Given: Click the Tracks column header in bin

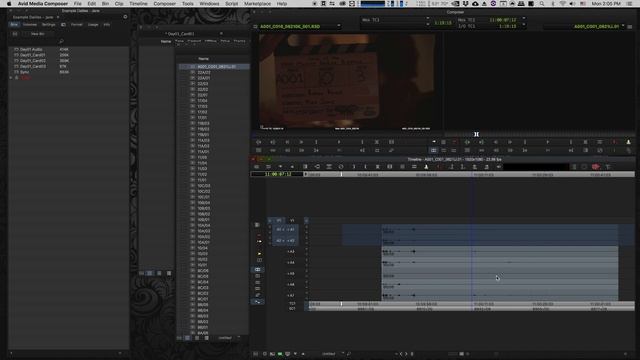Looking at the screenshot, I should pos(240,41).
